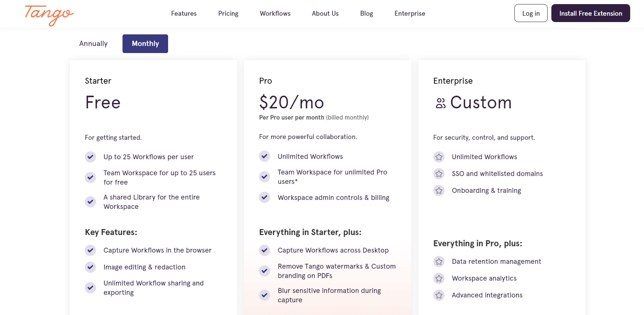Click star icon next to SSO and whitelisted domains

tap(439, 174)
